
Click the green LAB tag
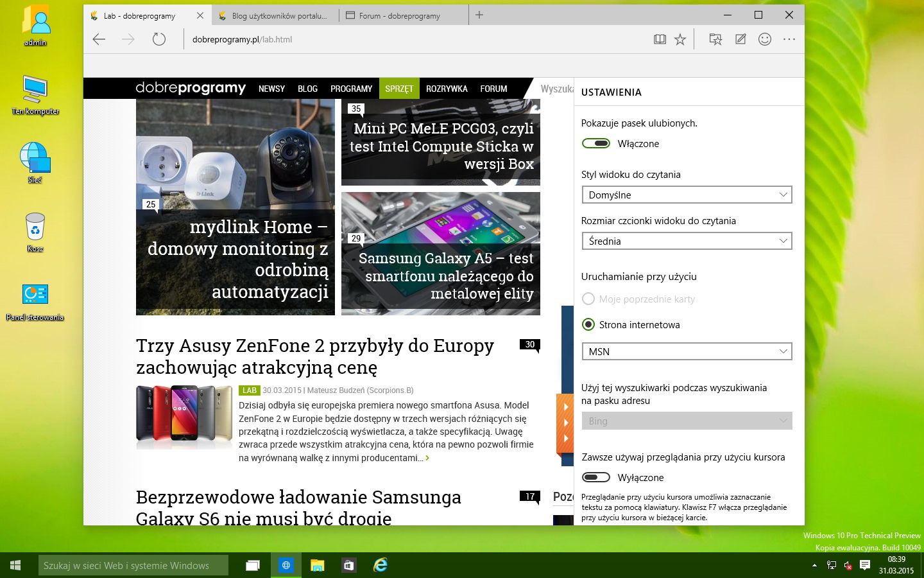(249, 390)
